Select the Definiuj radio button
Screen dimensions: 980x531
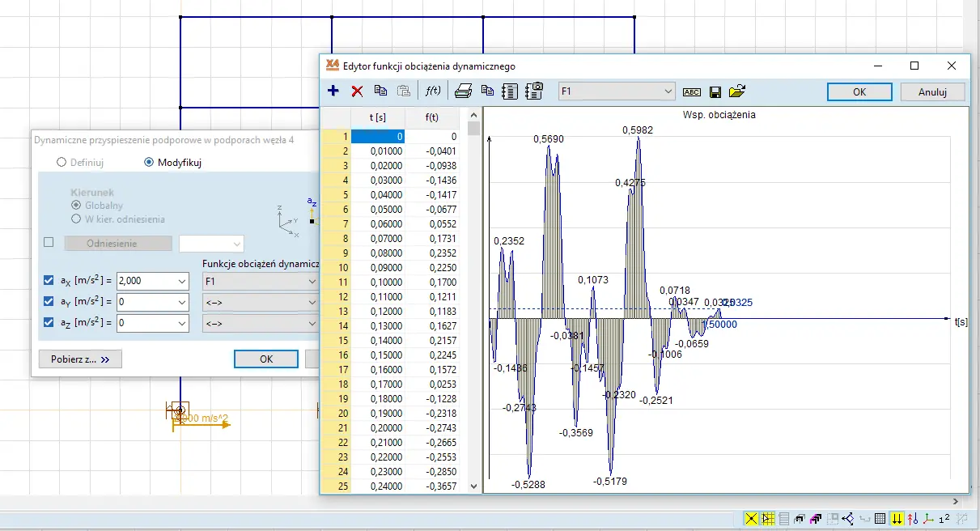tap(62, 162)
